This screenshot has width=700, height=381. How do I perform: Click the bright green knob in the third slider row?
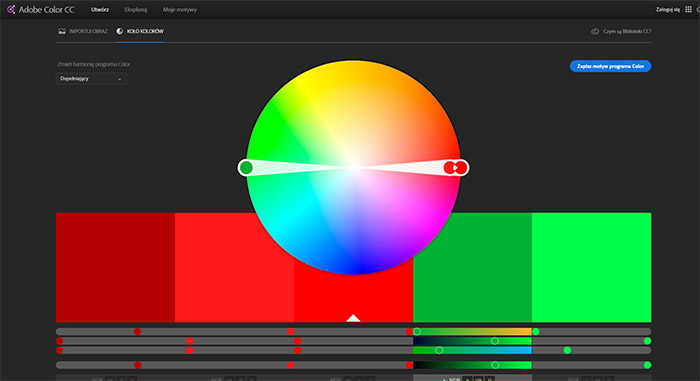point(567,350)
